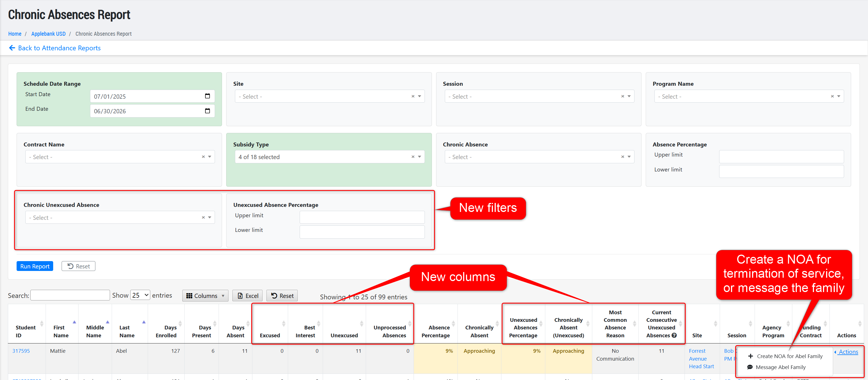868x380 pixels.
Task: Click the Excel export button
Action: [248, 295]
